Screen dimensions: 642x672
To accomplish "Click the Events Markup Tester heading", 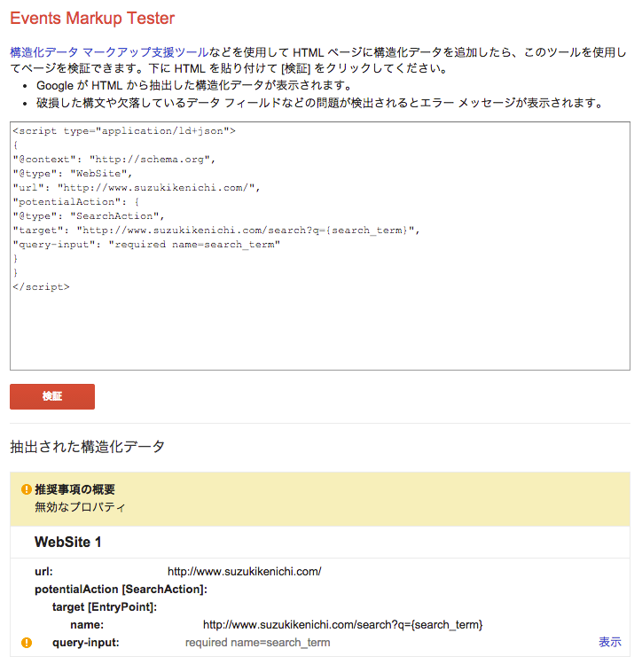I will (92, 19).
